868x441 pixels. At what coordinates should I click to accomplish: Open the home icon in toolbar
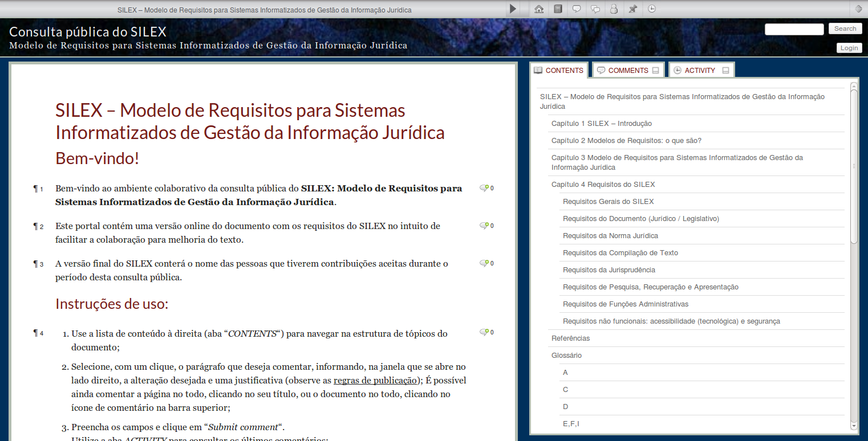(539, 9)
